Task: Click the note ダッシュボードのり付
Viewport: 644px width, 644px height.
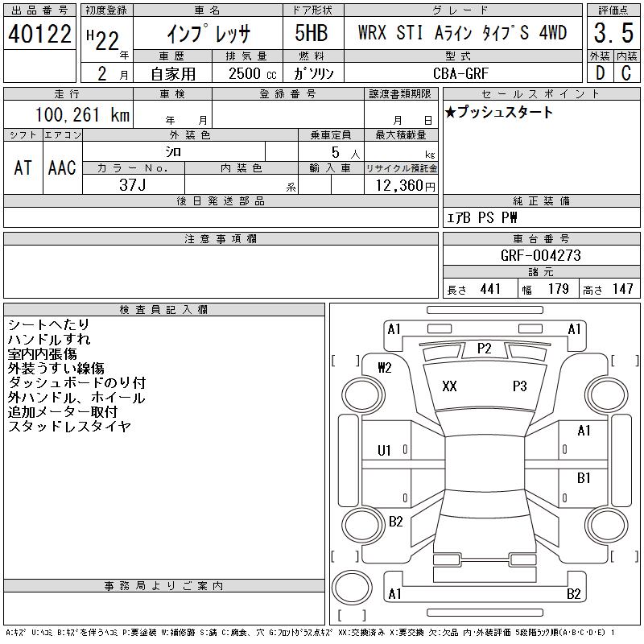Action: point(76,383)
